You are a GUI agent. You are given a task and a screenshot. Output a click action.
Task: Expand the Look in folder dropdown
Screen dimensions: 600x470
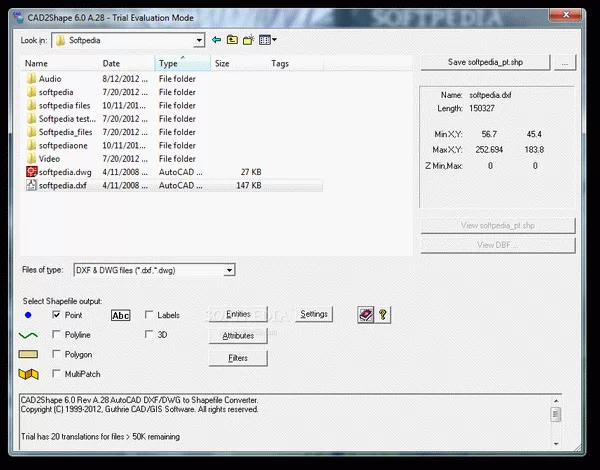click(199, 40)
